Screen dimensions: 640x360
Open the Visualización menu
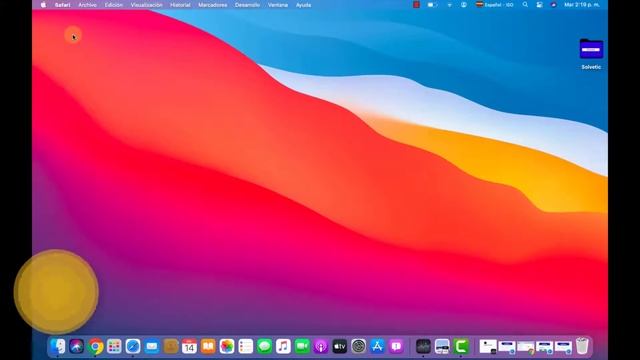[x=147, y=5]
